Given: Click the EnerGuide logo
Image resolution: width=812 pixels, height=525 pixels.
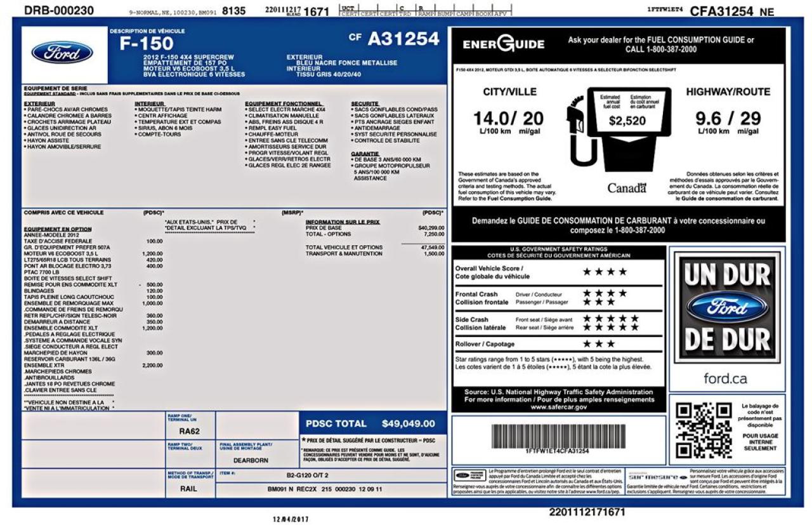Looking at the screenshot, I should 503,44.
